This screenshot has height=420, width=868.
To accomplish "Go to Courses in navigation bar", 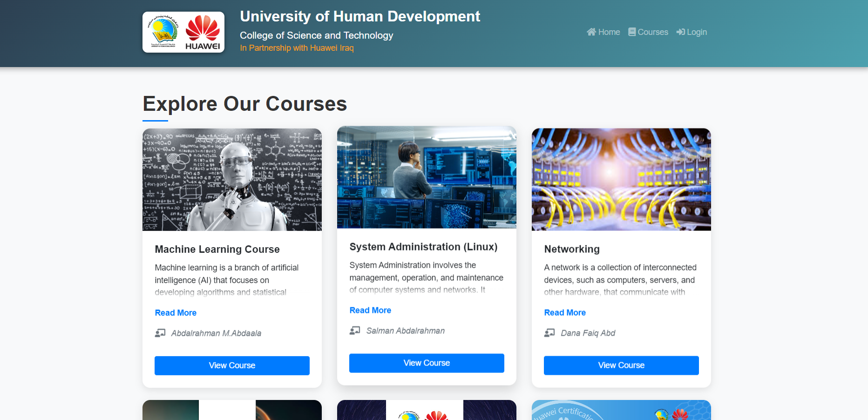I will [x=652, y=32].
